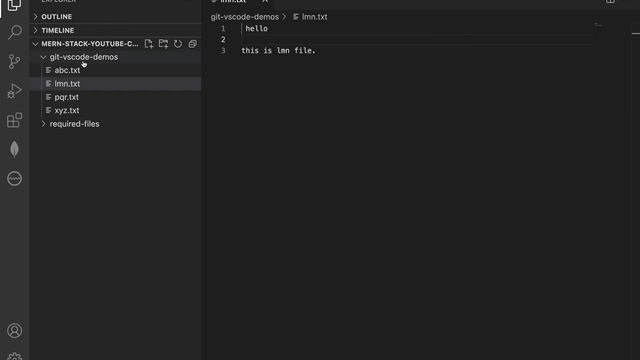Open the Run and Debug view
The height and width of the screenshot is (360, 640).
click(15, 91)
